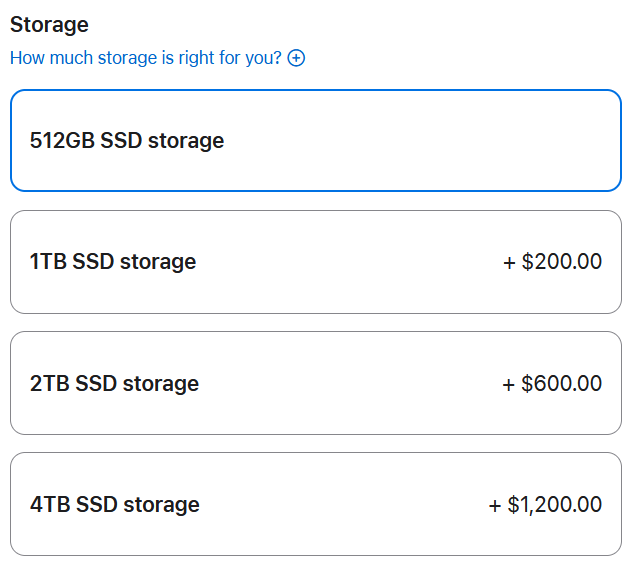Choose the storage upgrade costing $600.00

point(315,383)
